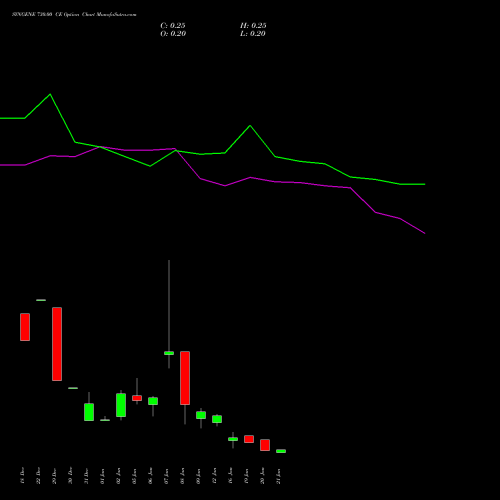The image size is (500, 500).
Task: Select the 07 Jan date label
Action: (166, 476)
